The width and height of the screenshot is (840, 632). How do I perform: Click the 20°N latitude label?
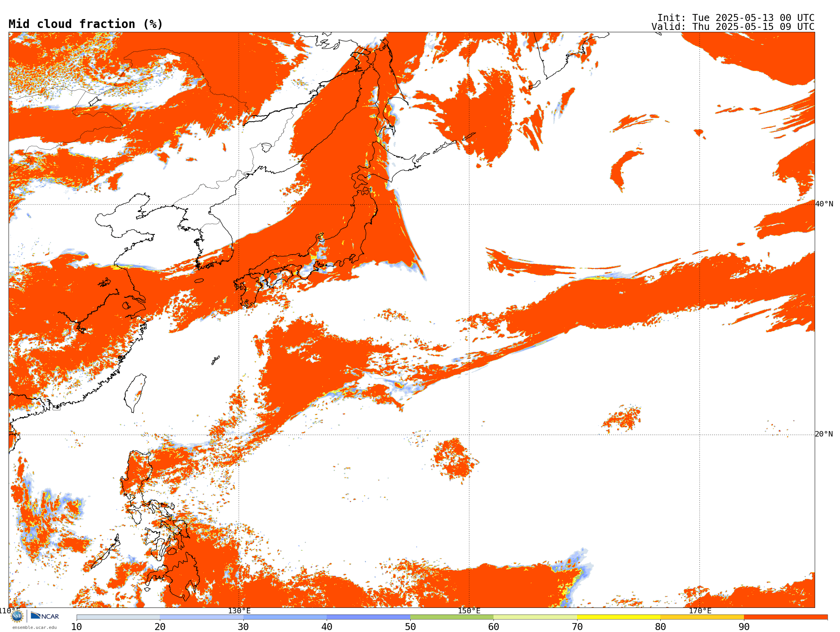tap(824, 434)
